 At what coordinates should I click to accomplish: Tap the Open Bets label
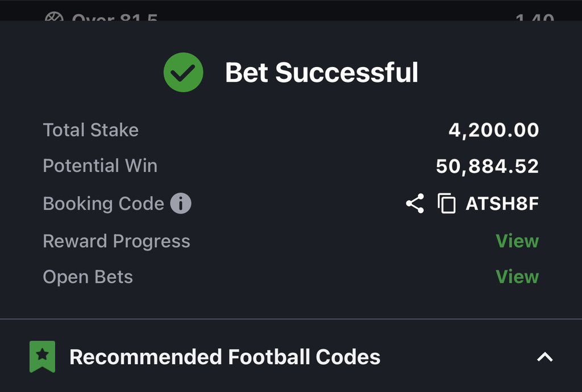pyautogui.click(x=88, y=277)
